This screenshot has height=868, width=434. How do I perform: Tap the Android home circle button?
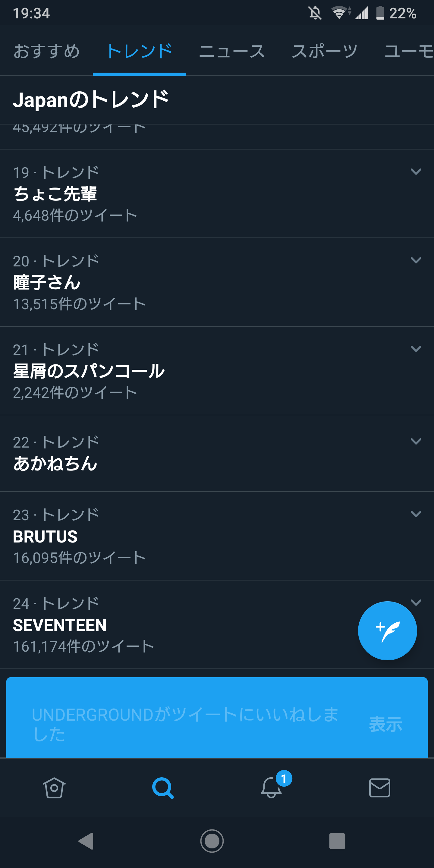pos(212,841)
